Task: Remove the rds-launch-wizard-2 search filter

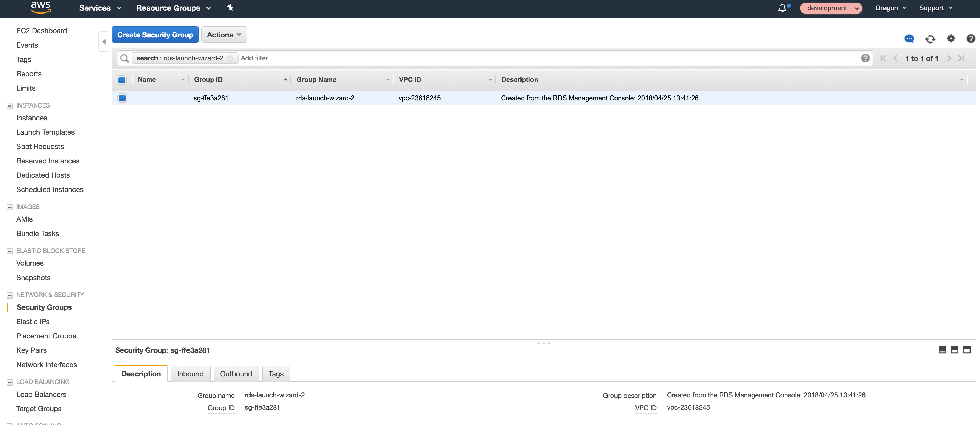Action: click(230, 58)
